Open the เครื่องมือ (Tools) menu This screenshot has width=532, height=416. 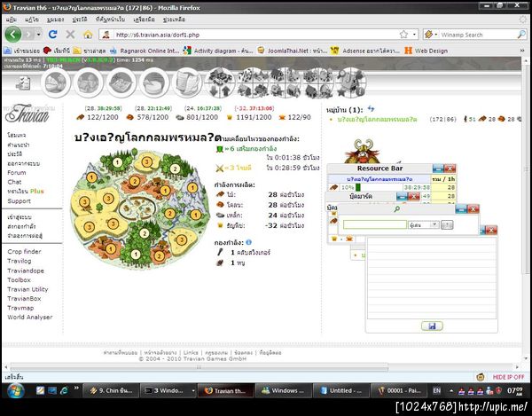pyautogui.click(x=145, y=20)
